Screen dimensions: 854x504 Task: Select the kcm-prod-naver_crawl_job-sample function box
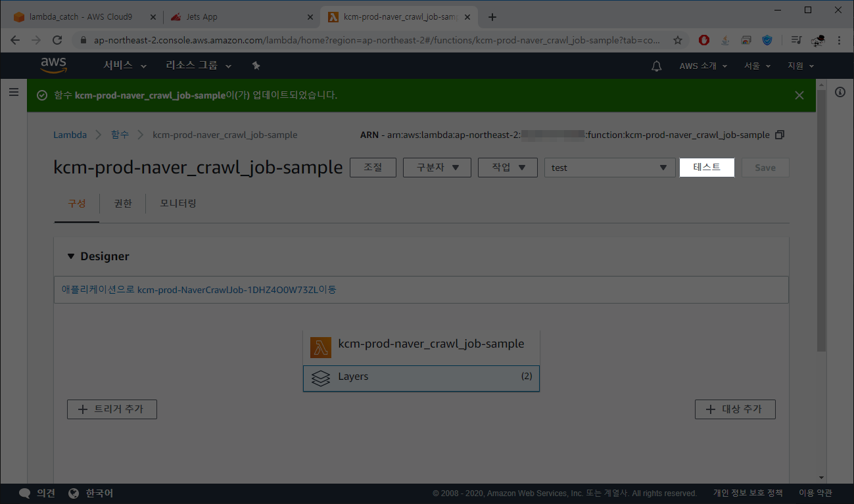click(421, 347)
